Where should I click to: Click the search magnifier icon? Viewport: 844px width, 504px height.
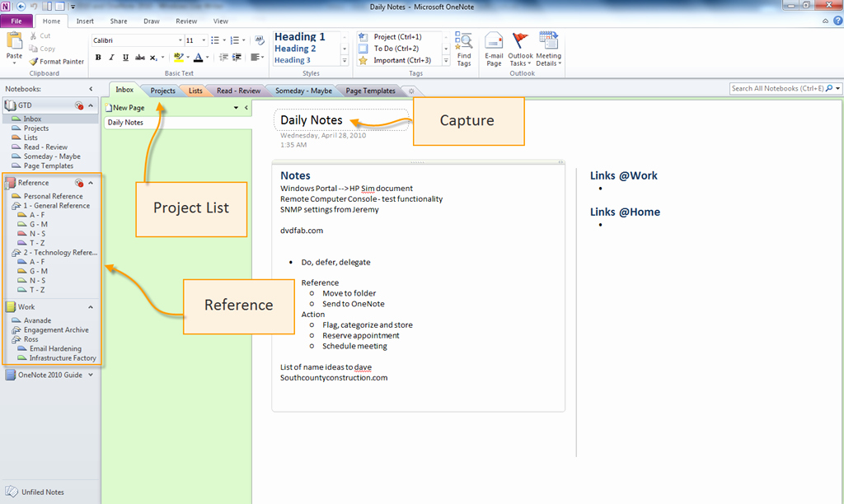click(x=829, y=88)
